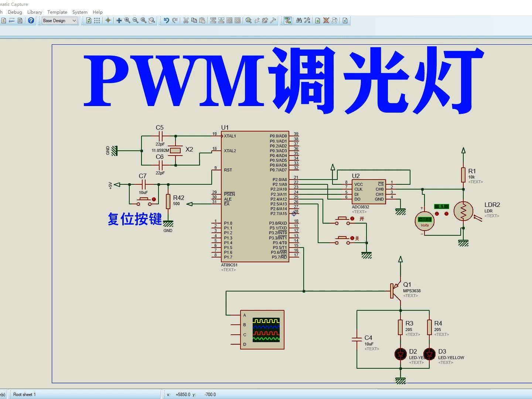
Task: Click the '开' push button switch
Action: pos(343,221)
